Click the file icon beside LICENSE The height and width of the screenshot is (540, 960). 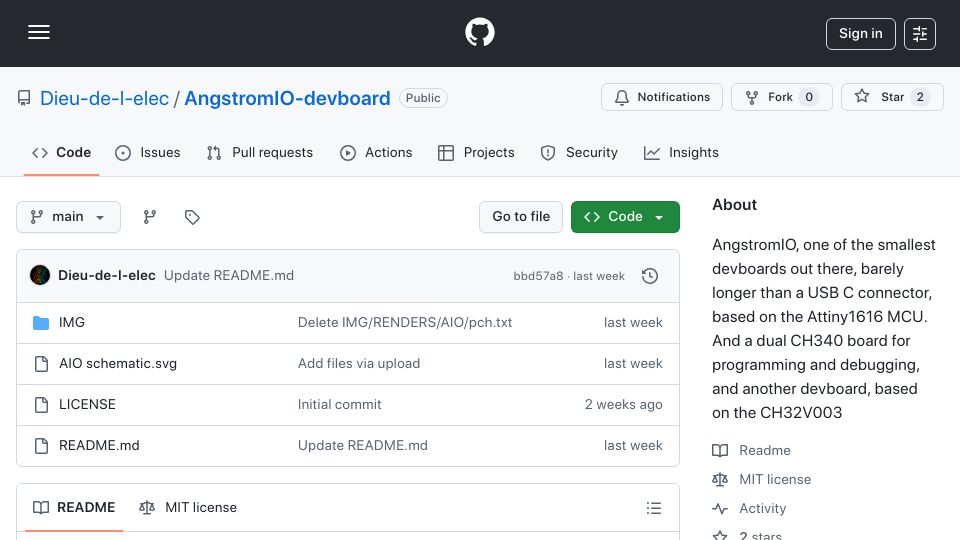point(41,405)
